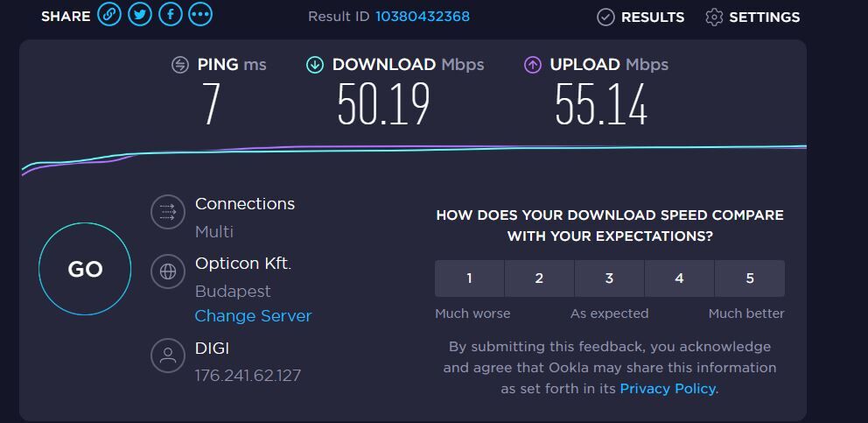Rate download speed 5 Much better
The height and width of the screenshot is (423, 868).
tap(750, 278)
